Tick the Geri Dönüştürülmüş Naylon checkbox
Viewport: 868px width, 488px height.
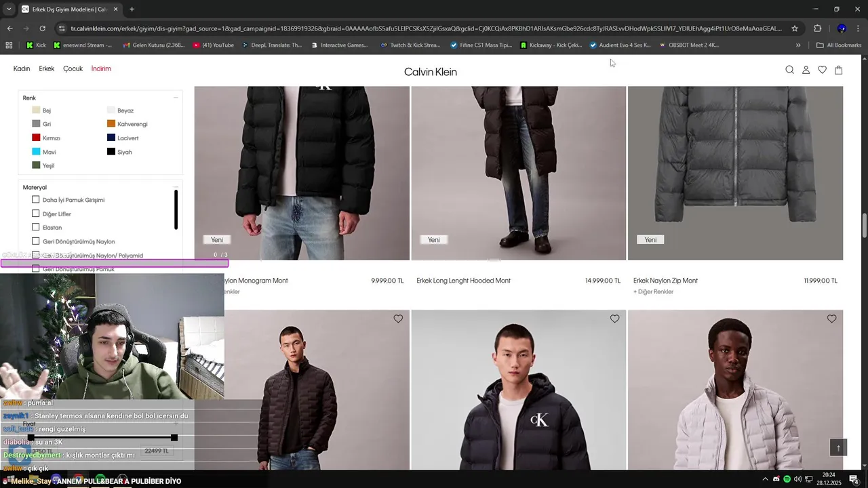36,241
